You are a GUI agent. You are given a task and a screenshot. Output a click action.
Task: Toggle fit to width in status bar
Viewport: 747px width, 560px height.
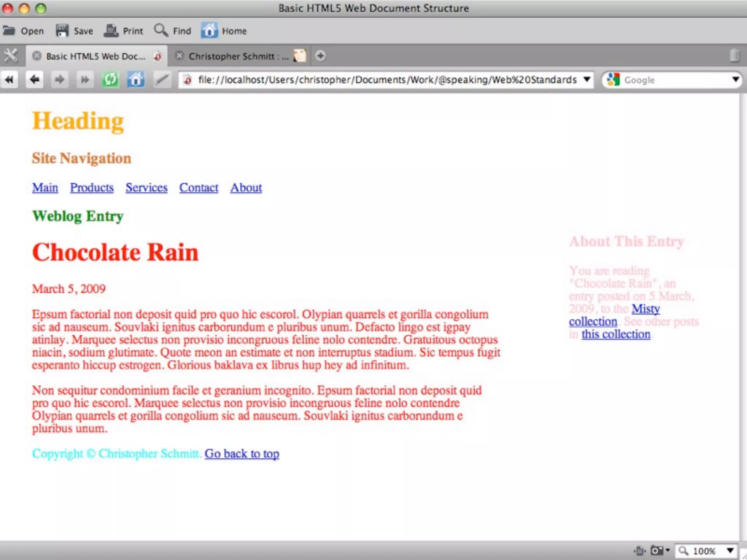[640, 551]
